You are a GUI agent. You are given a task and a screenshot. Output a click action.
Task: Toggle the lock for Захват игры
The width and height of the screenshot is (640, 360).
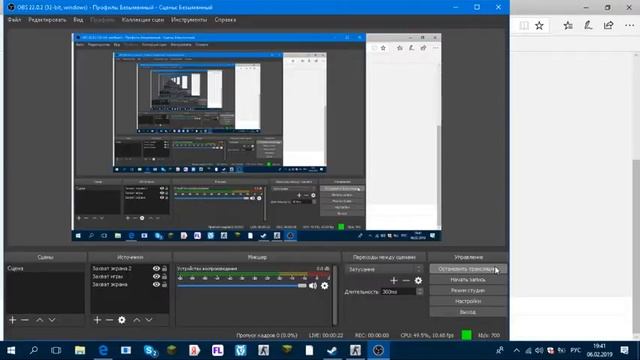(164, 276)
